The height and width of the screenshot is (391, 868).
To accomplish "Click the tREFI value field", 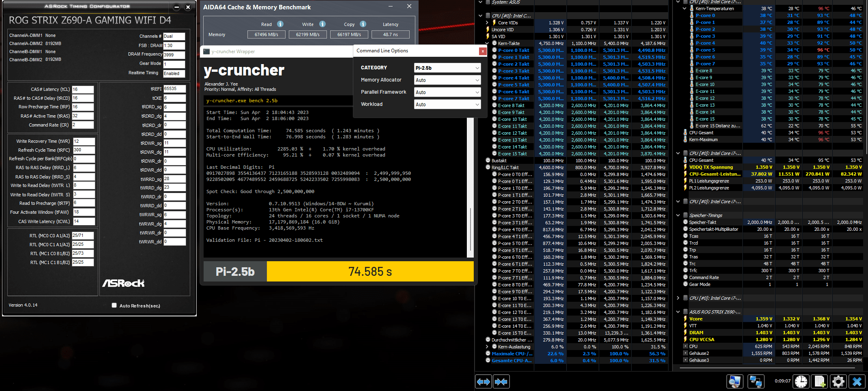I will [175, 89].
